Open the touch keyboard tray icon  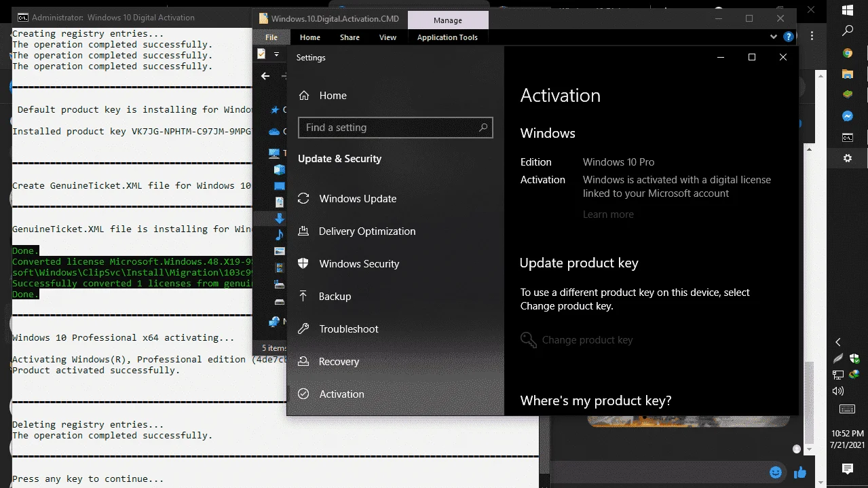click(x=847, y=409)
